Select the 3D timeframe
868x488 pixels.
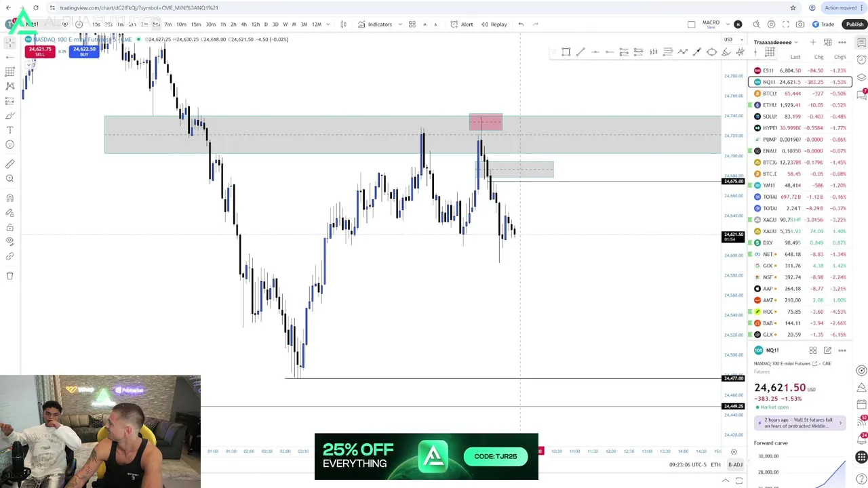(x=275, y=24)
